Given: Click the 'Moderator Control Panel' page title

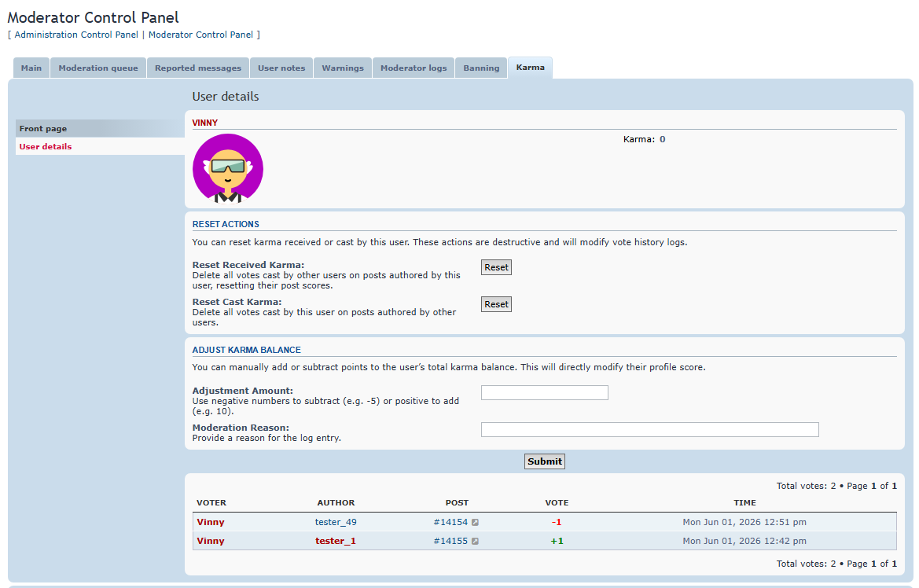Looking at the screenshot, I should pos(94,17).
